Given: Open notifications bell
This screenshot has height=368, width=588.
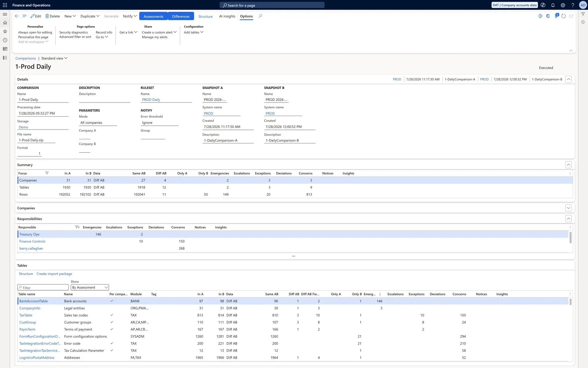Looking at the screenshot, I should coord(553,5).
